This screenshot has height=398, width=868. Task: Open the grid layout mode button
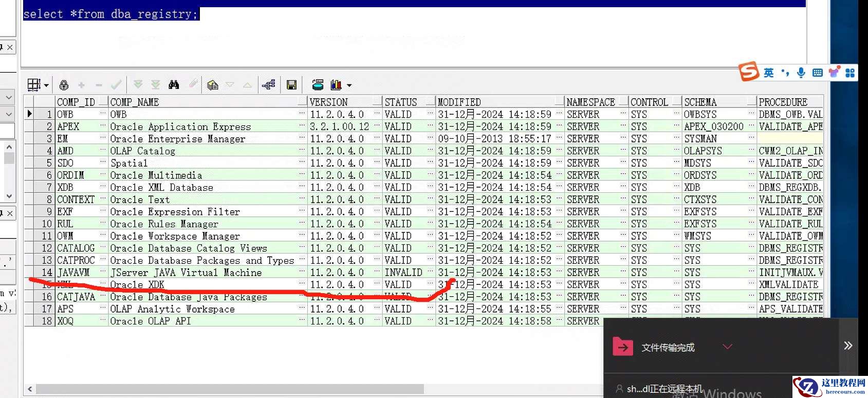click(34, 85)
